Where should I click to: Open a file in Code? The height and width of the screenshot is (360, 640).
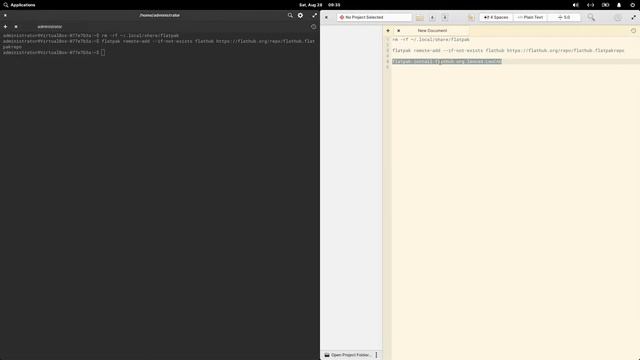coord(420,18)
